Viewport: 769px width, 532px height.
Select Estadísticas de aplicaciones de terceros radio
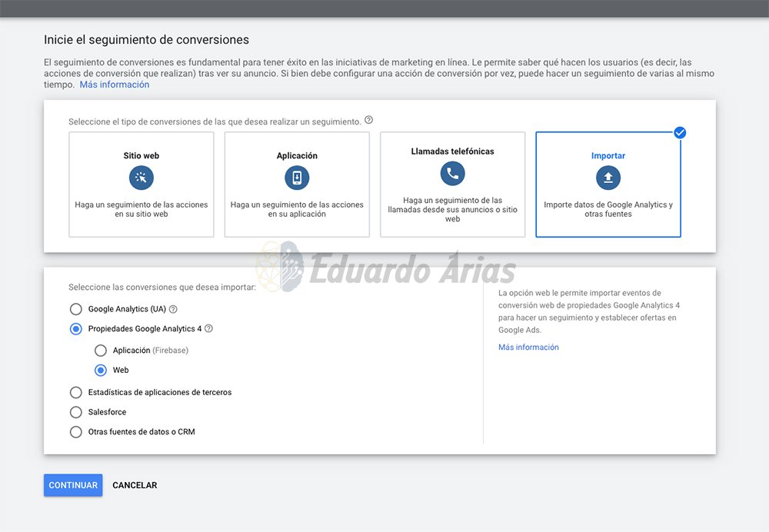click(75, 392)
